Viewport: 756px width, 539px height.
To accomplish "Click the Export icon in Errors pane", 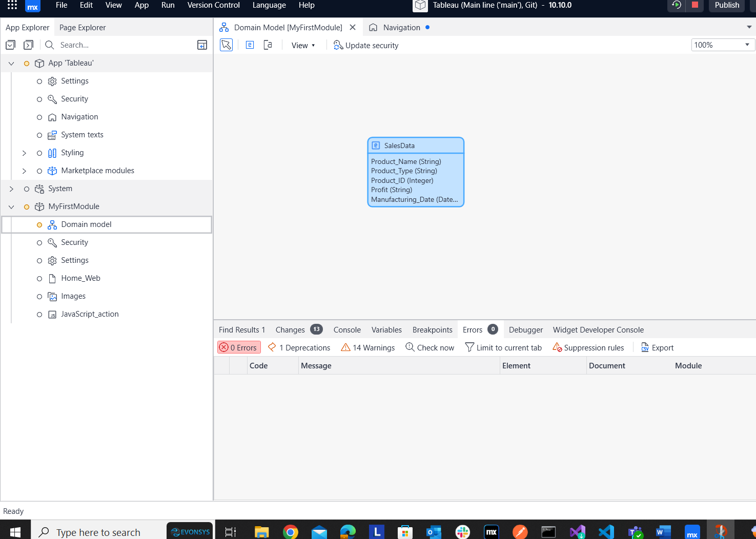I will tap(645, 347).
